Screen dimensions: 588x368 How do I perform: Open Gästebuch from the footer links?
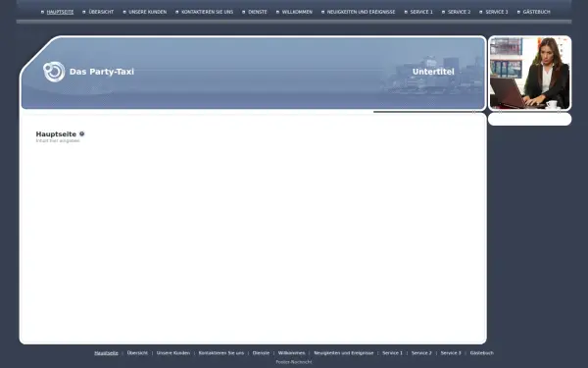point(482,353)
